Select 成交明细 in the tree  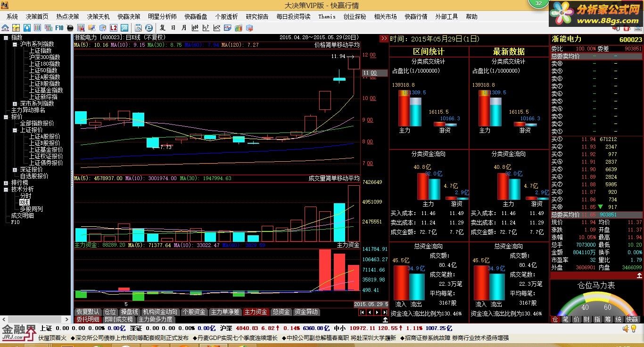pos(23,216)
